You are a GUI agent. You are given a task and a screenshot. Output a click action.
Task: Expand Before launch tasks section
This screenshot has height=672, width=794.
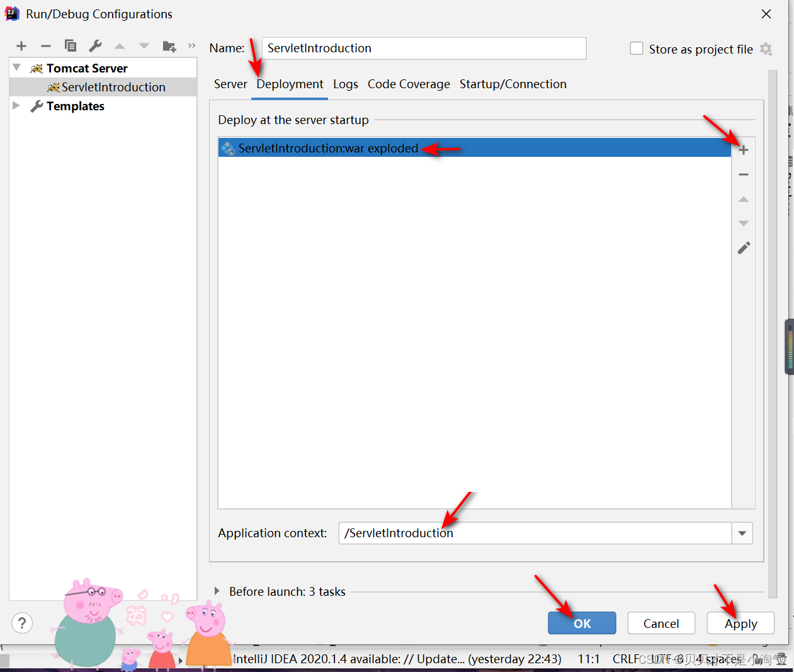[x=217, y=591]
